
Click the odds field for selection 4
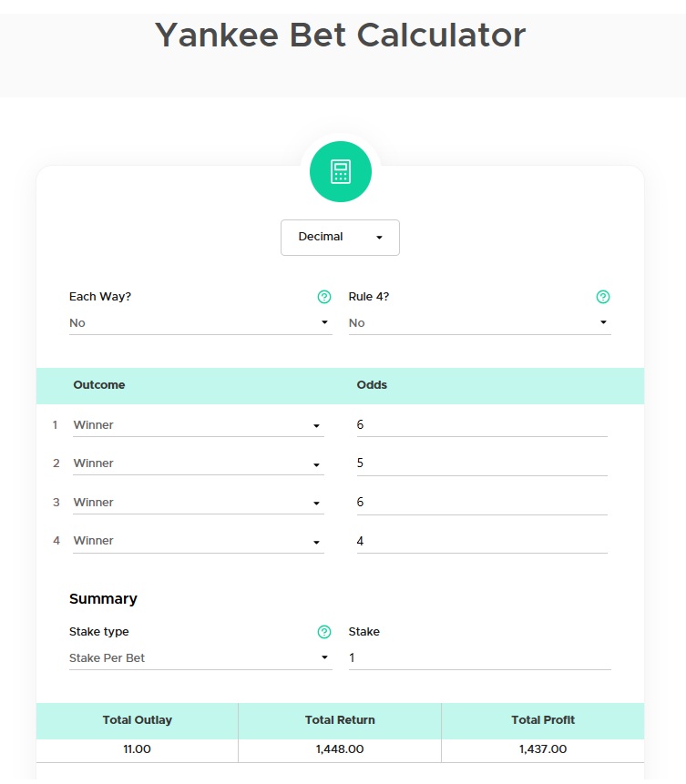[481, 541]
